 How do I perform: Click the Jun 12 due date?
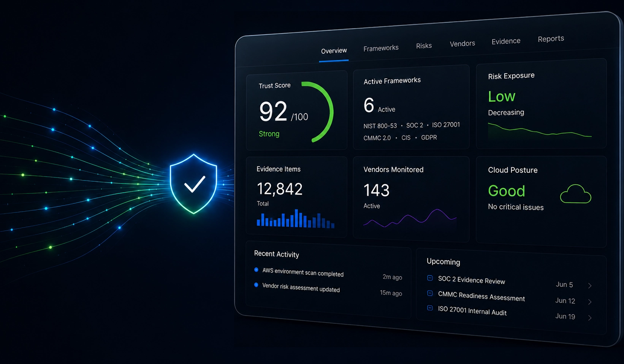point(565,301)
